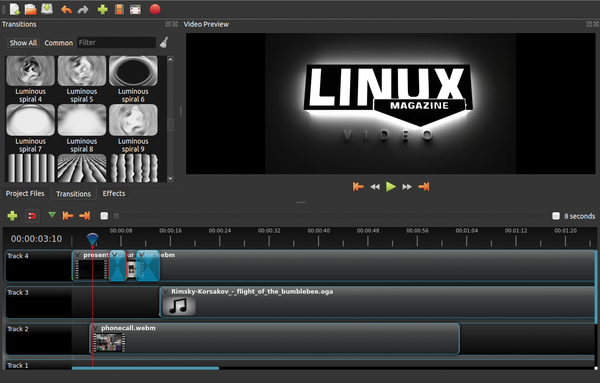The height and width of the screenshot is (383, 600).
Task: Go to next marker on timeline toolbar
Action: [85, 216]
